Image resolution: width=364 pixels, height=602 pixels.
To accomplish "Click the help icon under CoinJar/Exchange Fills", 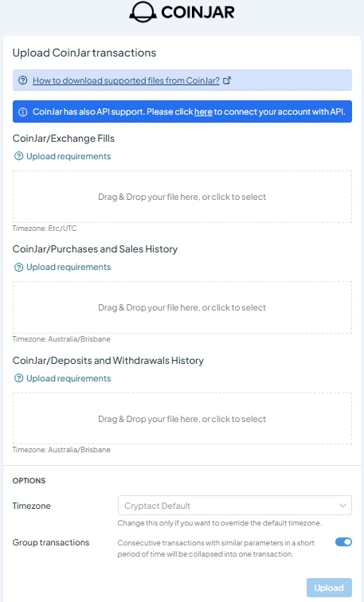I will (x=18, y=156).
